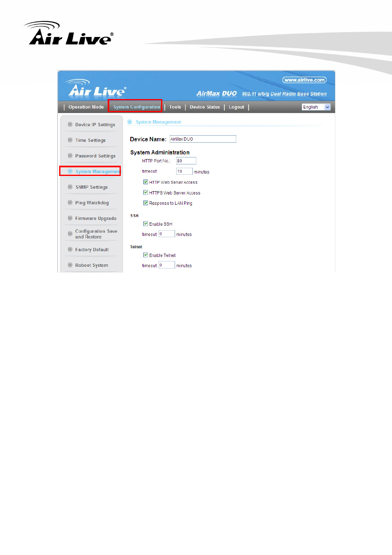Click the bullet icon beside Firmware Upgrade
This screenshot has width=392, height=555.
click(x=70, y=218)
